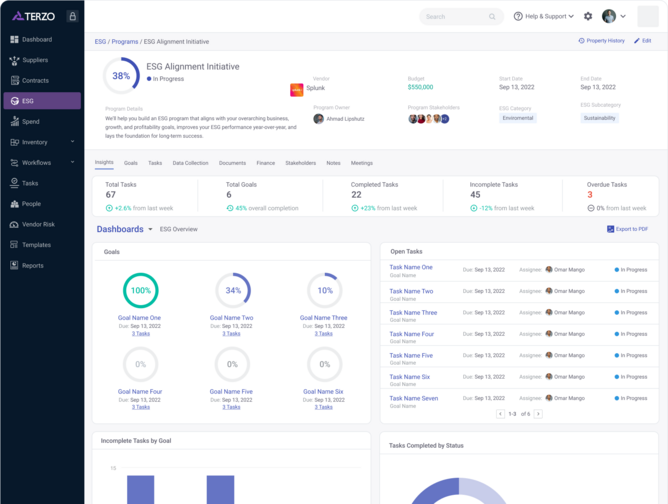This screenshot has height=504, width=668.
Task: Click the Terzo logo
Action: (34, 16)
